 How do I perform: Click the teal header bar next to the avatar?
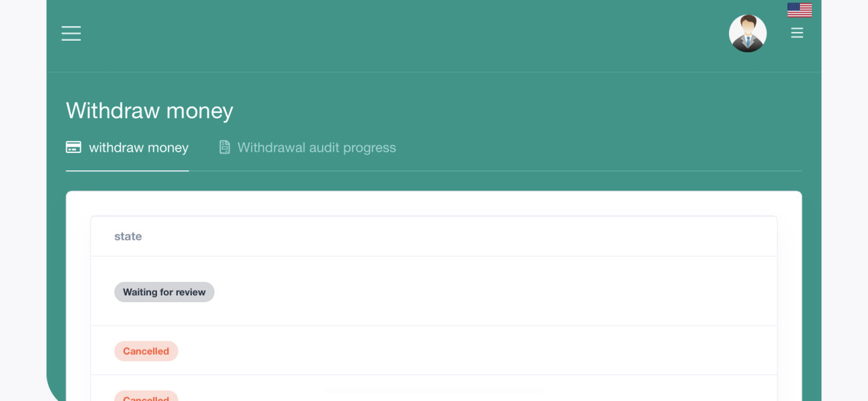[401, 35]
